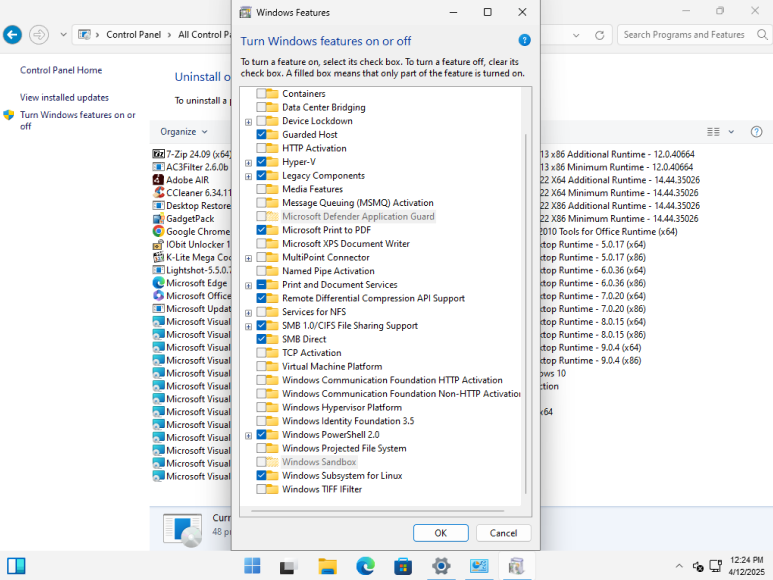Click OK in Windows Features dialog

pos(441,533)
